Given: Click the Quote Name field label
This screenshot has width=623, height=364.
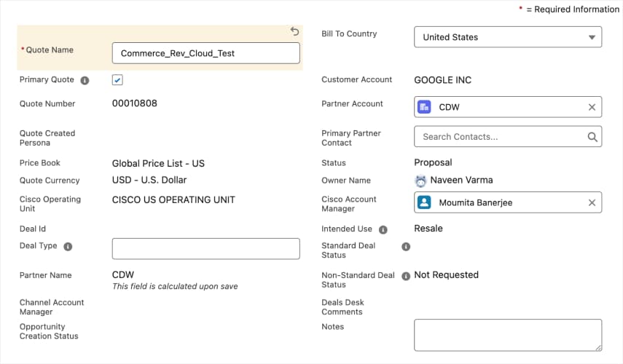Looking at the screenshot, I should pos(50,50).
